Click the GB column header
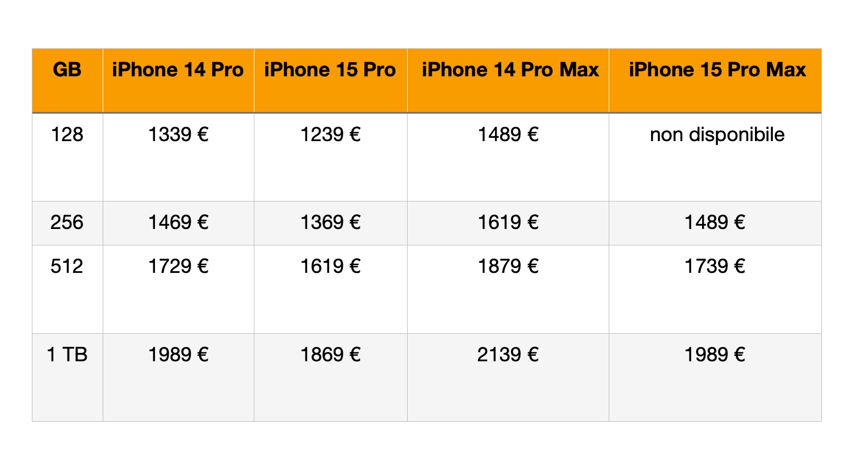 (67, 70)
